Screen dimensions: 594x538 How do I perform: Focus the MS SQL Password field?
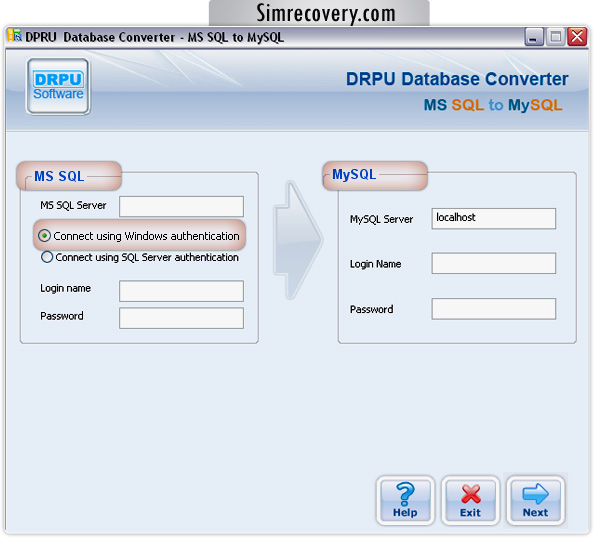click(181, 318)
